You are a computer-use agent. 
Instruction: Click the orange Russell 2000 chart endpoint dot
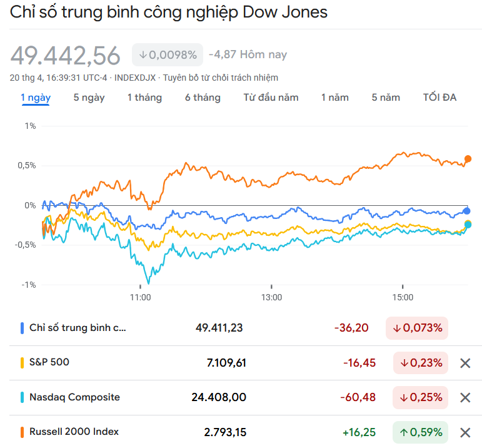pyautogui.click(x=468, y=159)
